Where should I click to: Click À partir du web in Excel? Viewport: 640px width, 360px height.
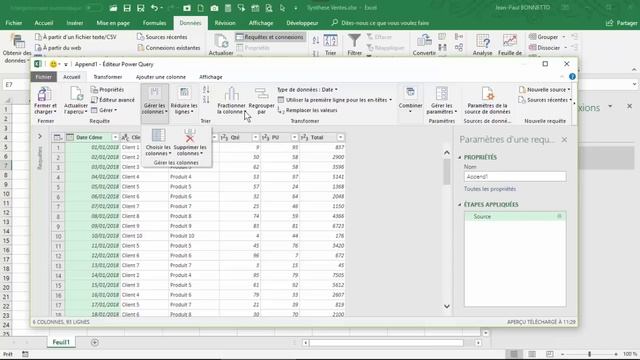tap(58, 48)
